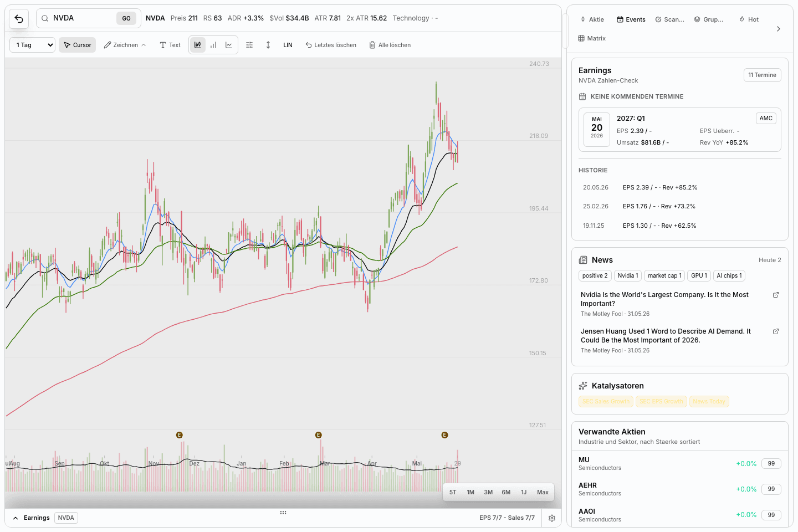Open bottom panel settings gear
This screenshot has height=532, width=798.
click(x=552, y=518)
